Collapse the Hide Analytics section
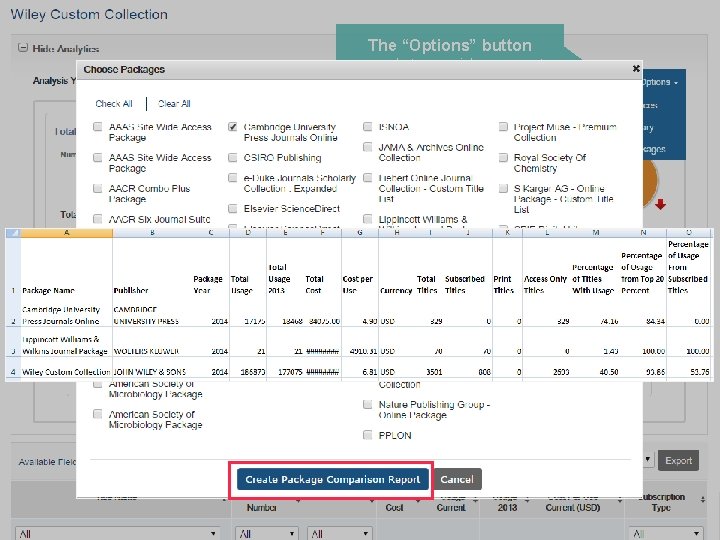The image size is (720, 540). click(22, 48)
